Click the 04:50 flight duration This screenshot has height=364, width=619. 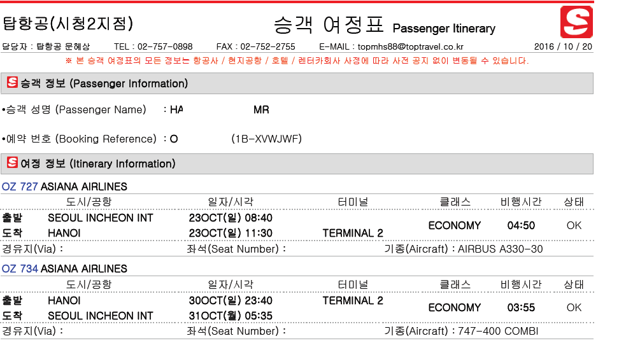tap(521, 225)
